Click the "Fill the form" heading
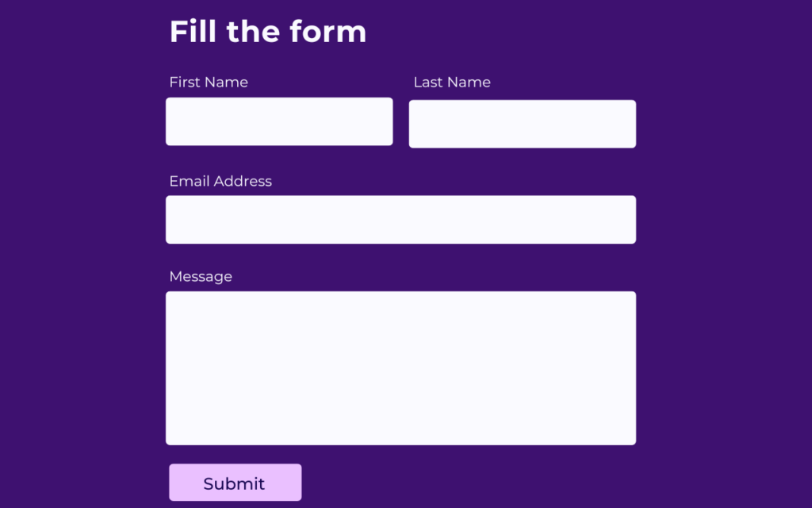Viewport: 812px width, 508px height. pos(268,32)
